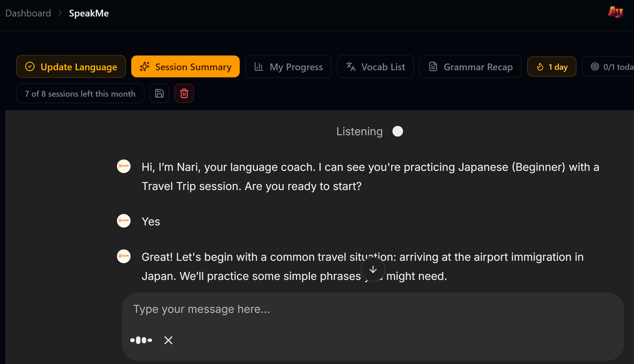Click the 1 day streak badge
The width and height of the screenshot is (634, 364).
pyautogui.click(x=552, y=66)
